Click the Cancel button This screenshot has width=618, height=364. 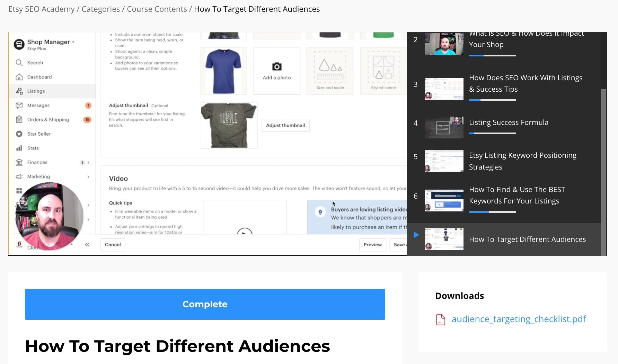click(x=113, y=245)
